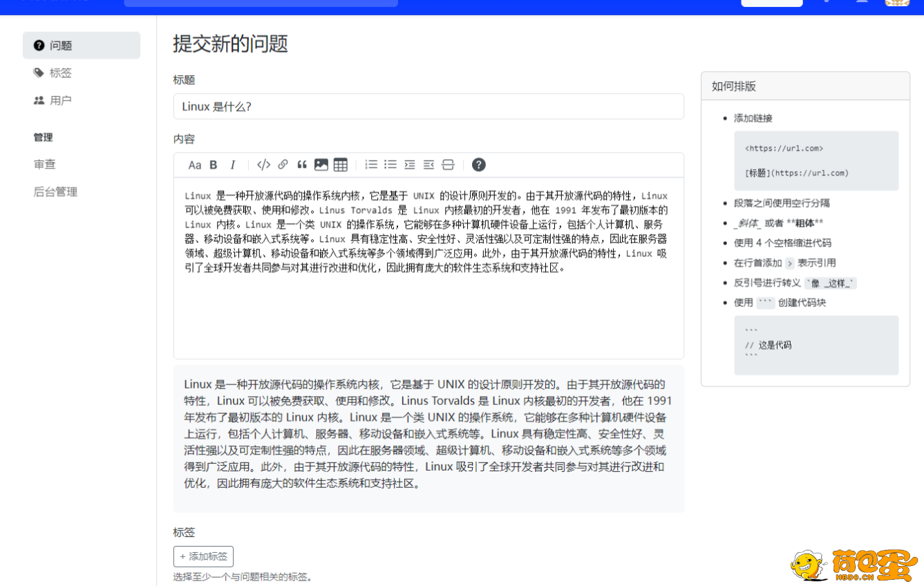Create an ordered numbered list
This screenshot has width=924, height=586.
pyautogui.click(x=371, y=164)
